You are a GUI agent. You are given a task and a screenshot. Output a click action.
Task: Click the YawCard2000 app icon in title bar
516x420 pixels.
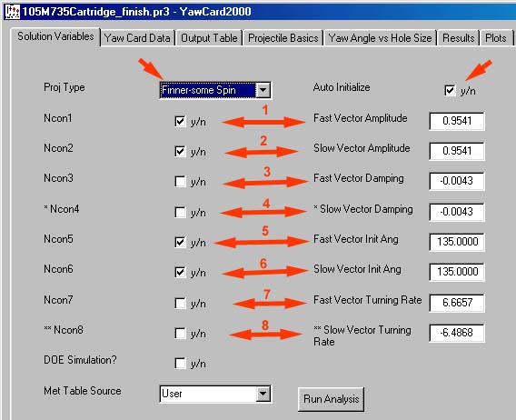tap(13, 12)
